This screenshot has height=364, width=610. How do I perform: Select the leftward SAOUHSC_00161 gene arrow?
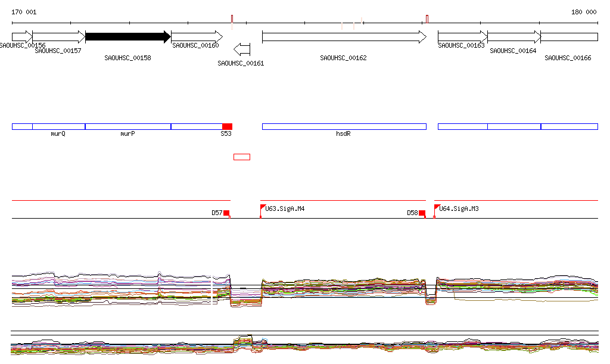pyautogui.click(x=242, y=49)
